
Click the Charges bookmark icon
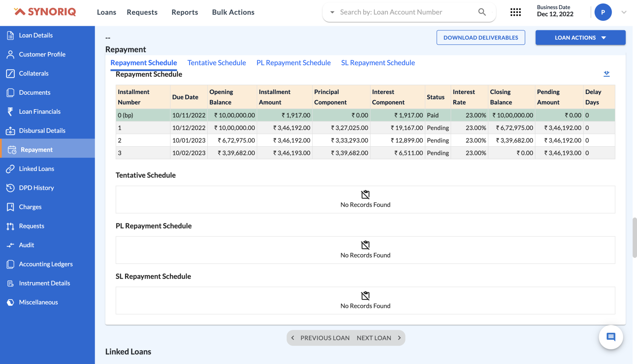[10, 207]
